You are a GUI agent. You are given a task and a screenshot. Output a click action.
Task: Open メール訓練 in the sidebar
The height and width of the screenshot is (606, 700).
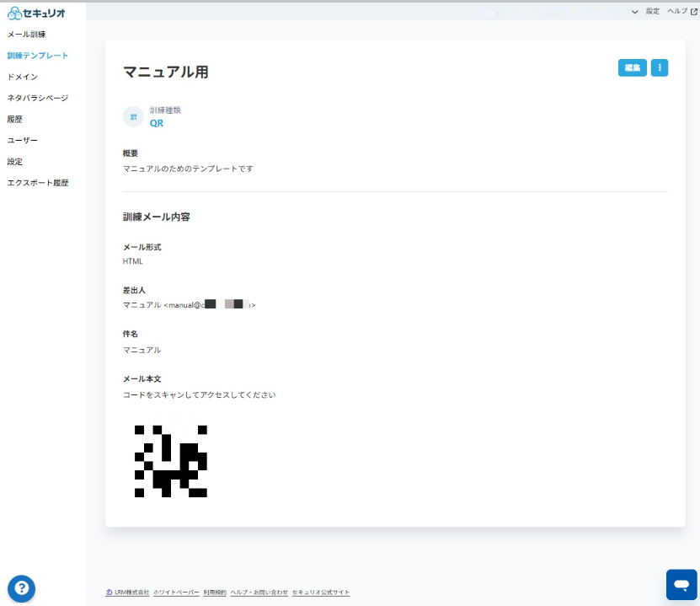point(26,35)
